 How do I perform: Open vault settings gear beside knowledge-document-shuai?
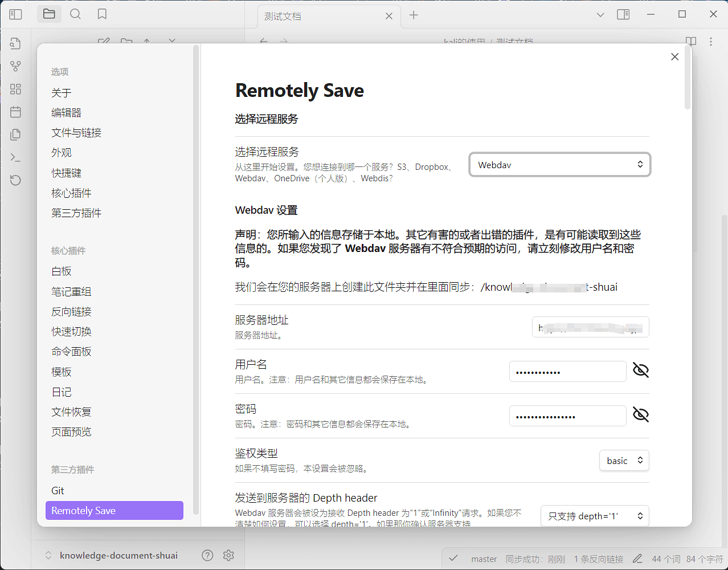(x=228, y=555)
